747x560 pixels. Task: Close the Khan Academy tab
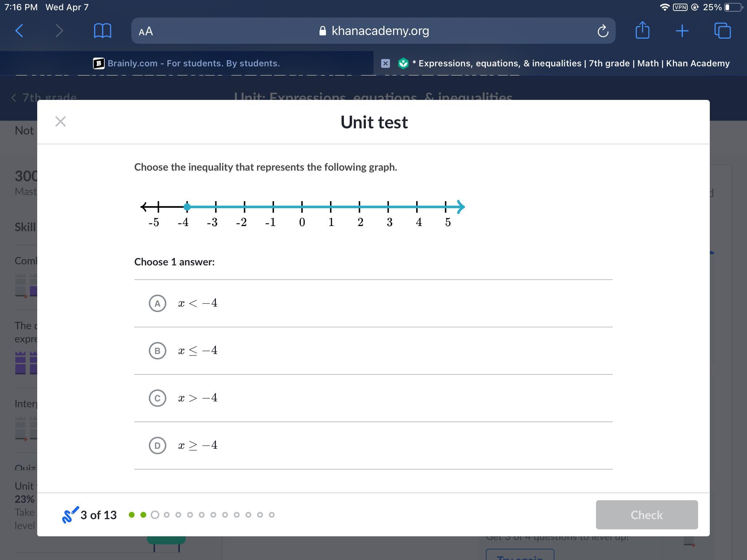(x=385, y=63)
